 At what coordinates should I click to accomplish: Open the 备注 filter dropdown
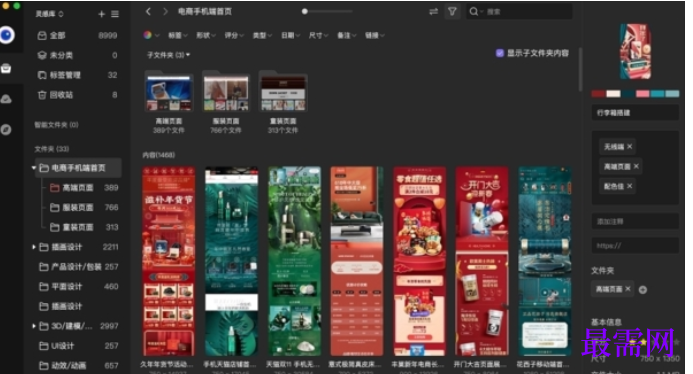[346, 35]
